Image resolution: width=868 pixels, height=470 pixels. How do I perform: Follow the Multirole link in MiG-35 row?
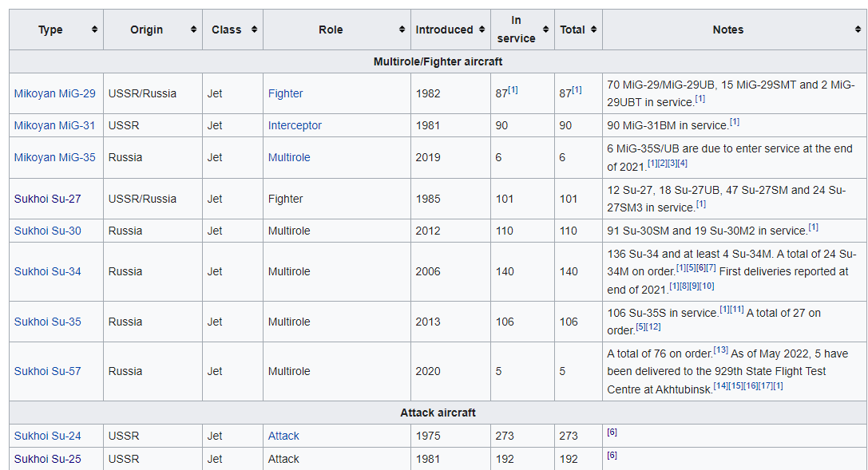pyautogui.click(x=289, y=157)
